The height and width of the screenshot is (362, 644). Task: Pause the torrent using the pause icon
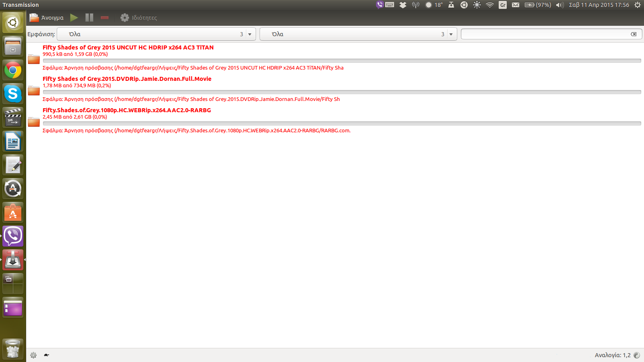[89, 18]
